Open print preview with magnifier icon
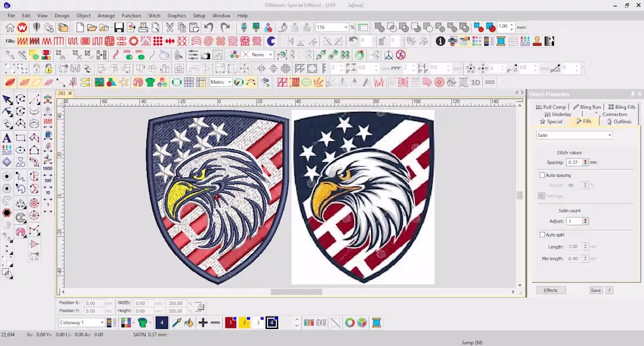644x346 pixels. [x=156, y=28]
